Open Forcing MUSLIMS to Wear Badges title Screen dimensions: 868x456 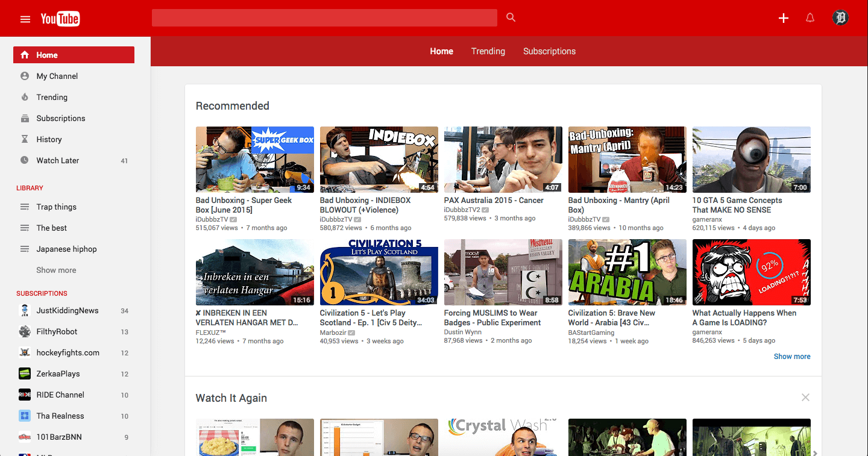pos(492,317)
